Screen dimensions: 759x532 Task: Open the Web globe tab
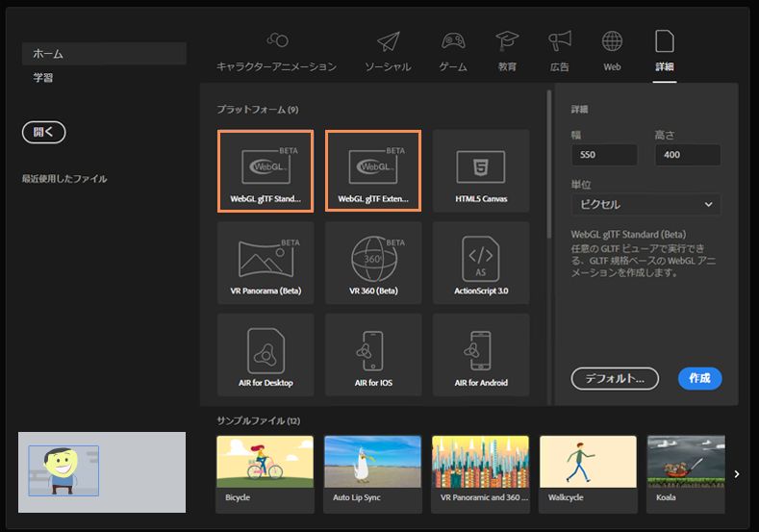pyautogui.click(x=612, y=52)
